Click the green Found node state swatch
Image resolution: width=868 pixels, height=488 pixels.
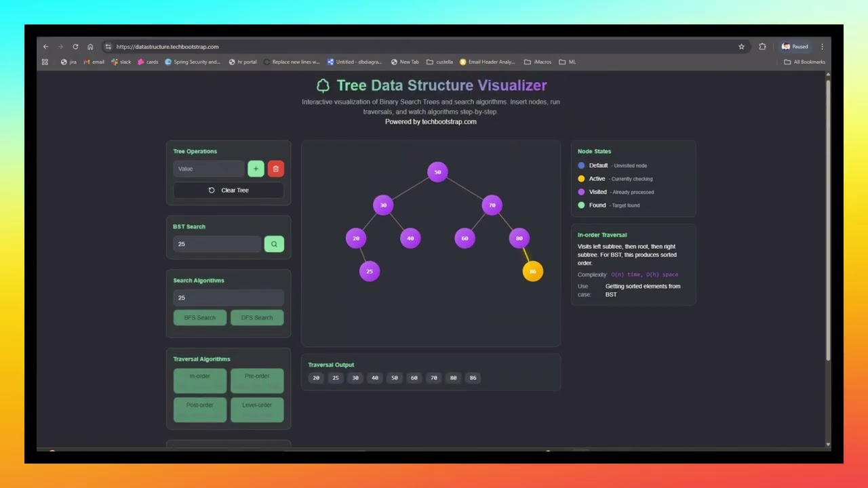click(581, 205)
